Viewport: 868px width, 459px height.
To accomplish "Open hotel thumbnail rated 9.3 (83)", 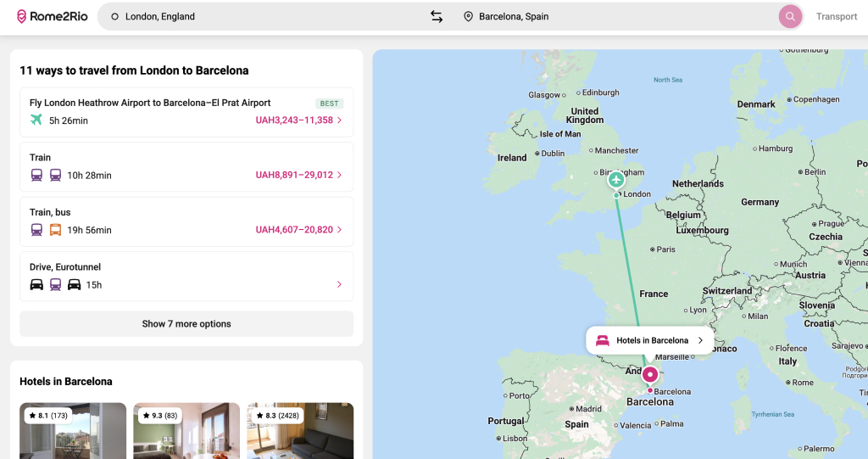I will pyautogui.click(x=186, y=431).
